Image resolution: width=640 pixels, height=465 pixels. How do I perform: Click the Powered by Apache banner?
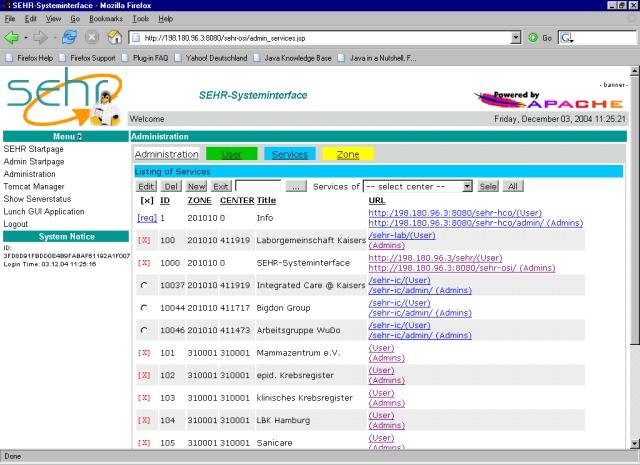click(x=549, y=99)
